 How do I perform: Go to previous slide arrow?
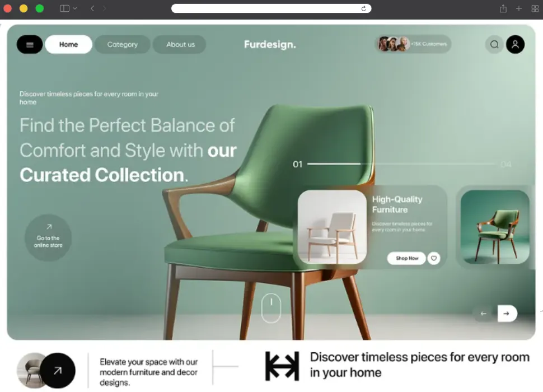[484, 314]
